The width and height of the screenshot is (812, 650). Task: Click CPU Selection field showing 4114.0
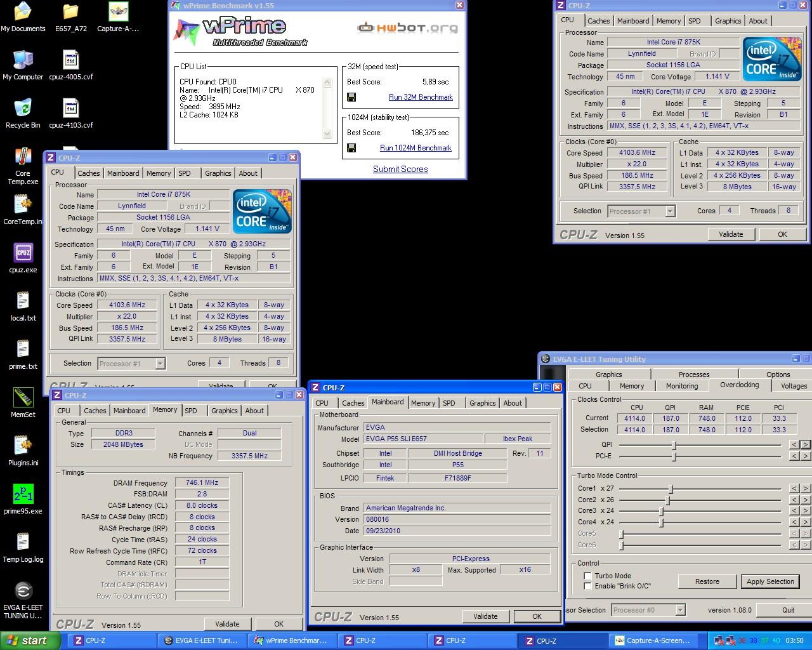pos(634,430)
